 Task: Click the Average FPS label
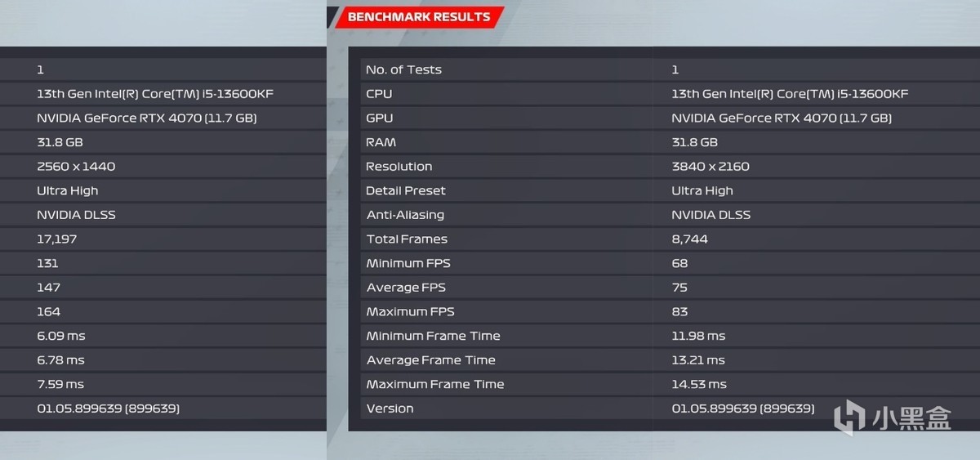pyautogui.click(x=406, y=288)
